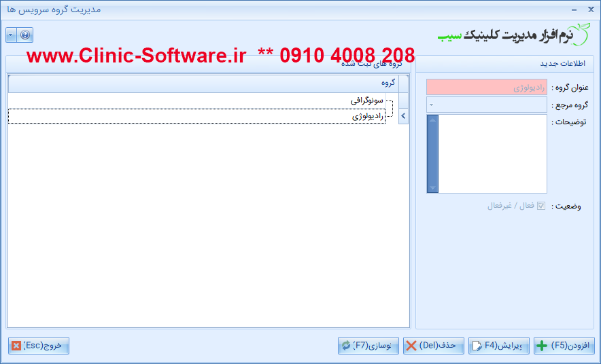Click the گروه column header
The height and width of the screenshot is (364, 601).
point(204,83)
